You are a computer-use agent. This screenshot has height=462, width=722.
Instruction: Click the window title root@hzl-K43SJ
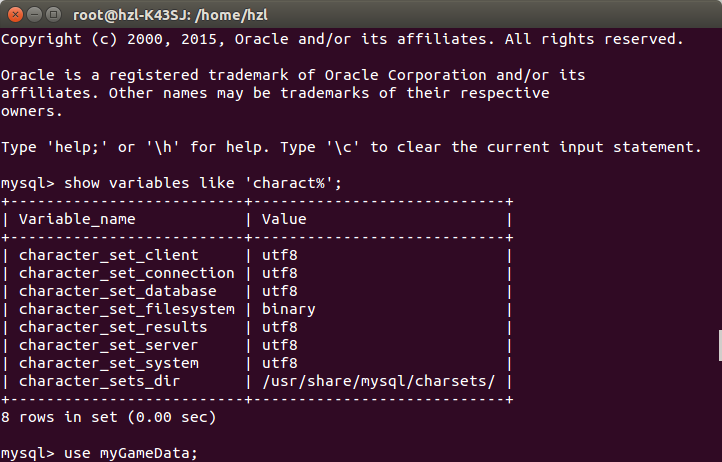click(x=170, y=15)
